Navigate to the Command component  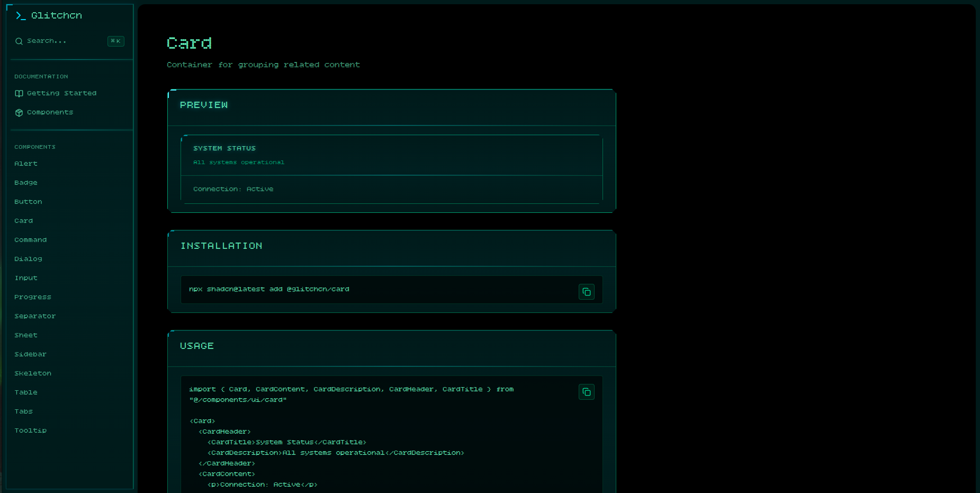point(30,240)
